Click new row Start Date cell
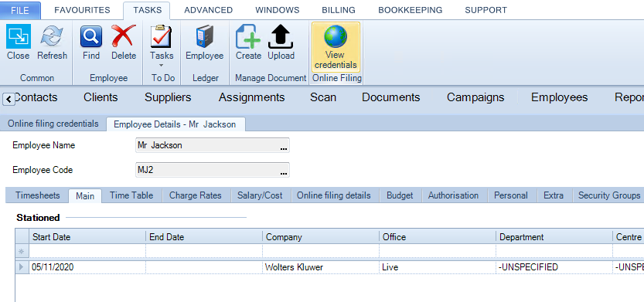The image size is (644, 302). (x=87, y=251)
